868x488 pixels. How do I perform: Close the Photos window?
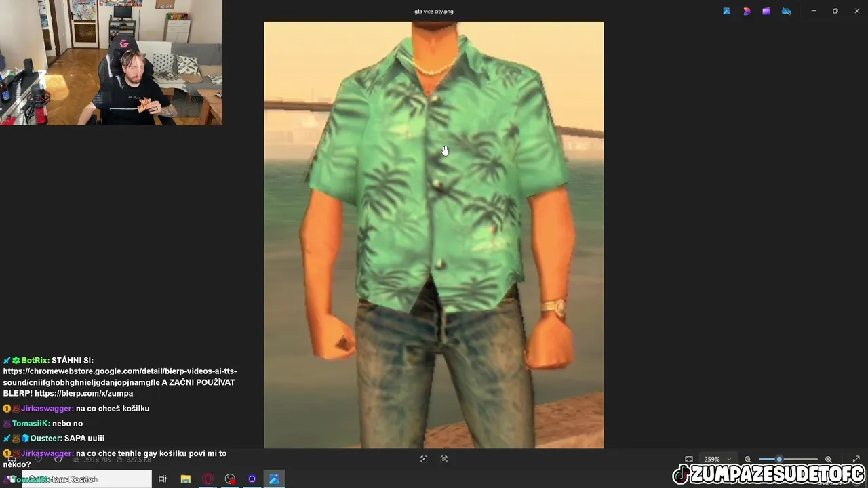tap(856, 11)
